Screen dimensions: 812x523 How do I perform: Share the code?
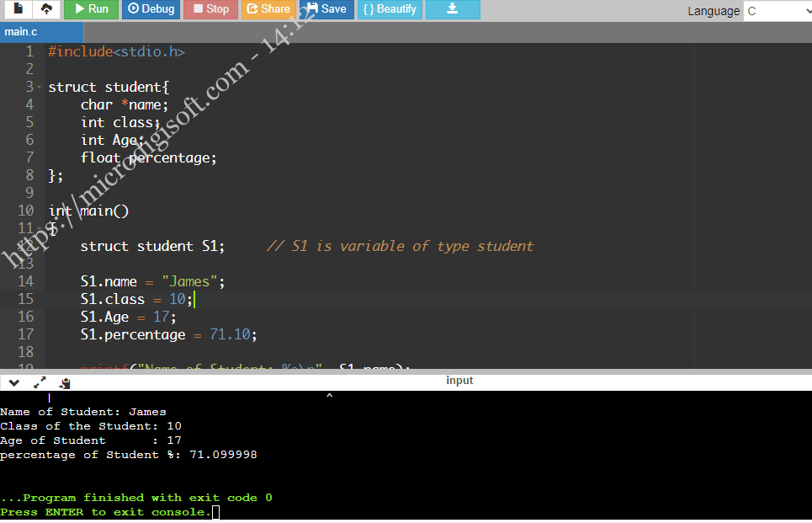[268, 10]
